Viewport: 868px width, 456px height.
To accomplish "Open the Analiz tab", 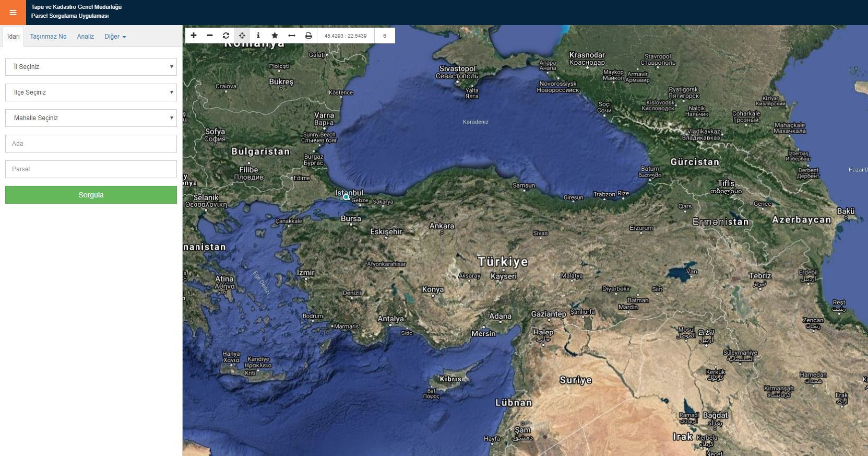I will point(86,37).
